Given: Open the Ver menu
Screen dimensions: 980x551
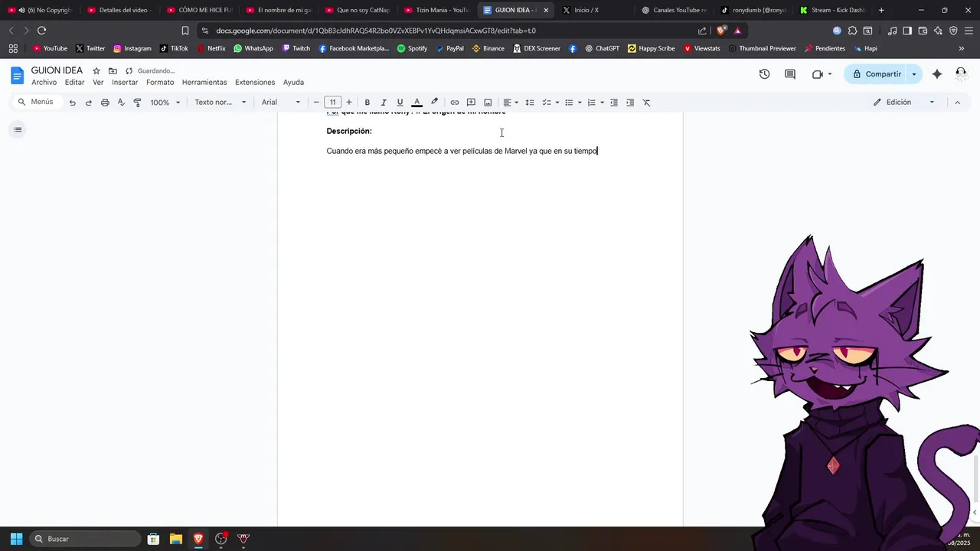Looking at the screenshot, I should click(x=98, y=83).
